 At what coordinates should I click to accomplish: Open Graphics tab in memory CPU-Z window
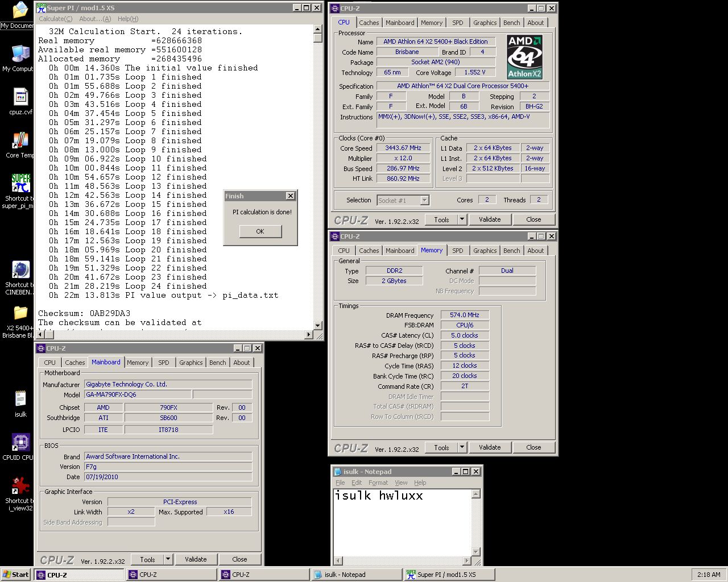485,251
